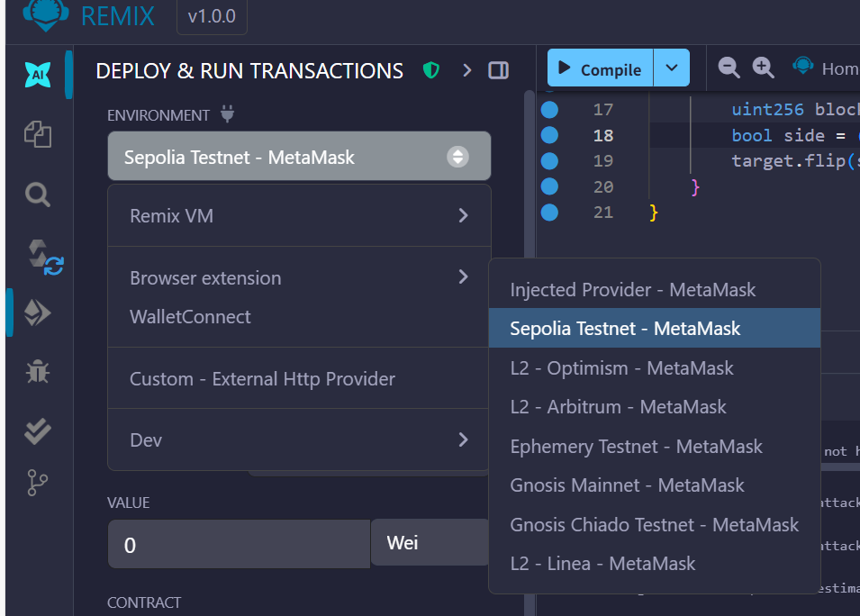The height and width of the screenshot is (616, 860).
Task: Toggle breakpoint on line 20
Action: pos(549,186)
